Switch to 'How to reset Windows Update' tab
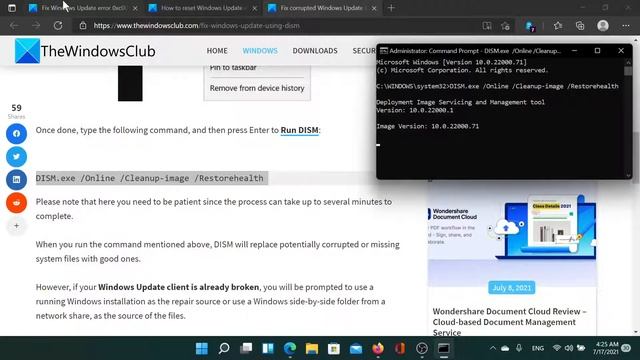640x360 pixels. click(x=202, y=8)
